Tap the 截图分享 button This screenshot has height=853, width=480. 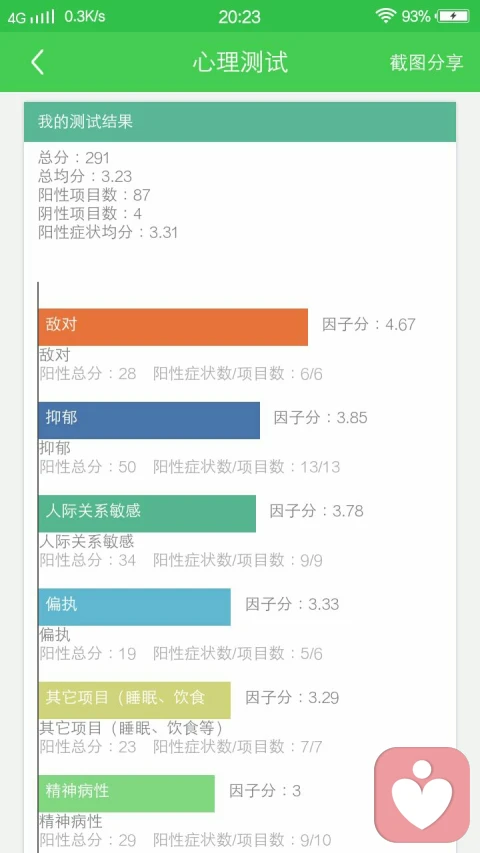[426, 63]
